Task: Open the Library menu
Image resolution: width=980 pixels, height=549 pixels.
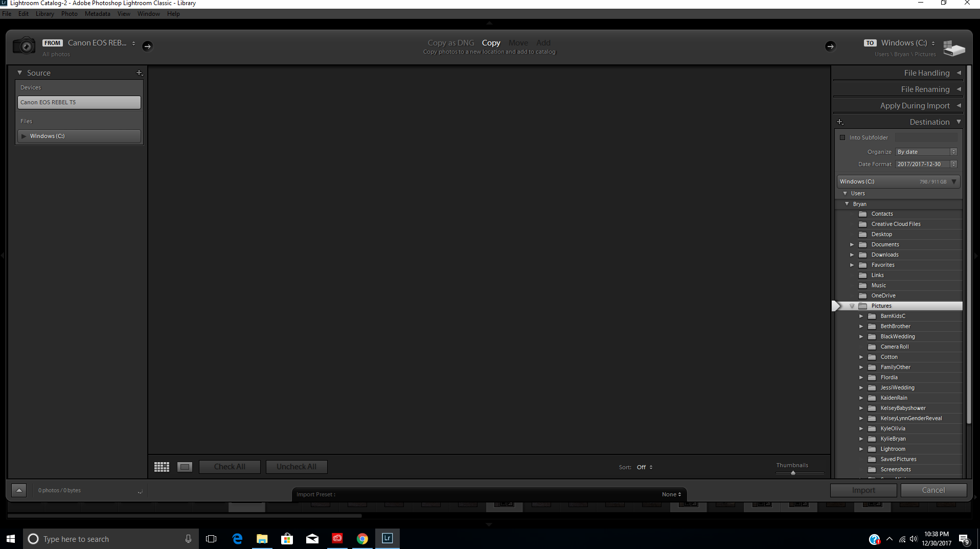Action: (45, 14)
